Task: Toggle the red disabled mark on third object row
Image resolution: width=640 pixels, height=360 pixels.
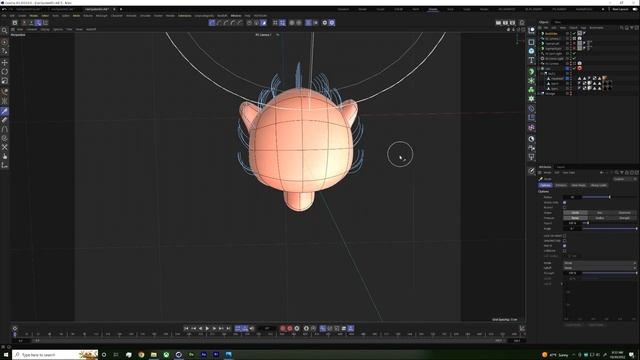Action: point(574,43)
